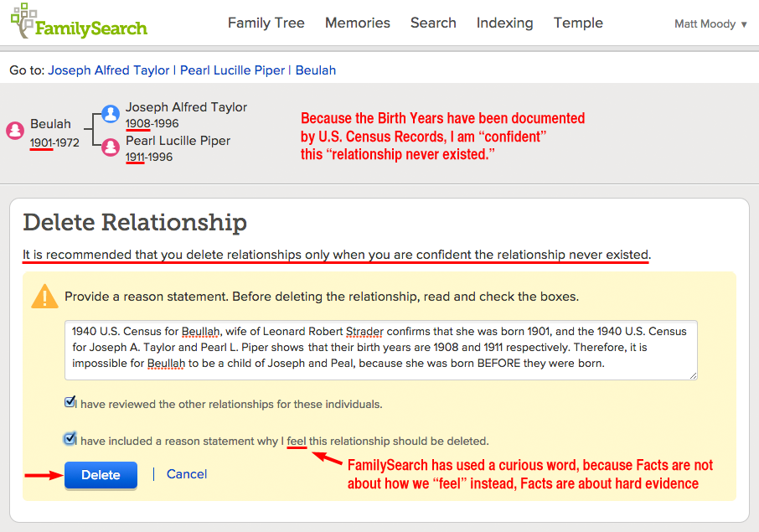Click the yellow warning triangle icon
759x532 pixels.
[44, 297]
